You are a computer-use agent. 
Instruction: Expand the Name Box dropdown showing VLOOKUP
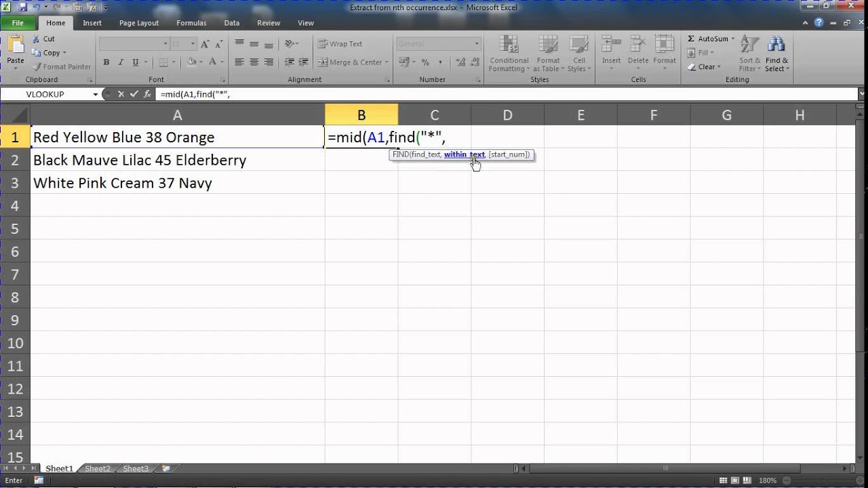click(96, 94)
